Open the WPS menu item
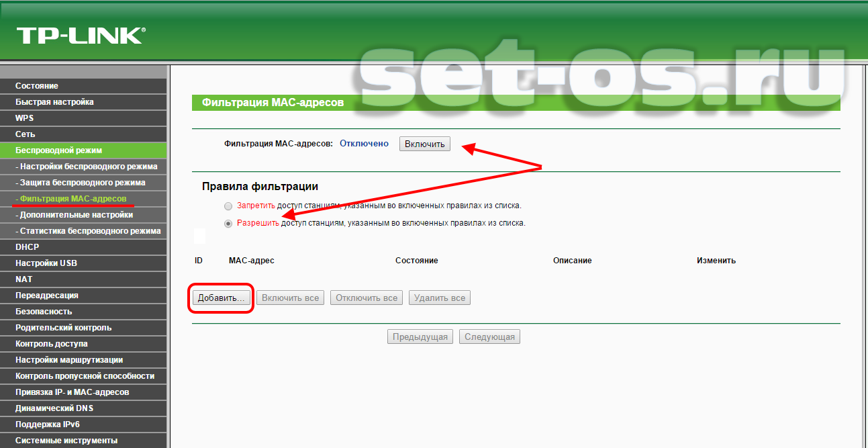Screen dimensions: 868x448 83,118
